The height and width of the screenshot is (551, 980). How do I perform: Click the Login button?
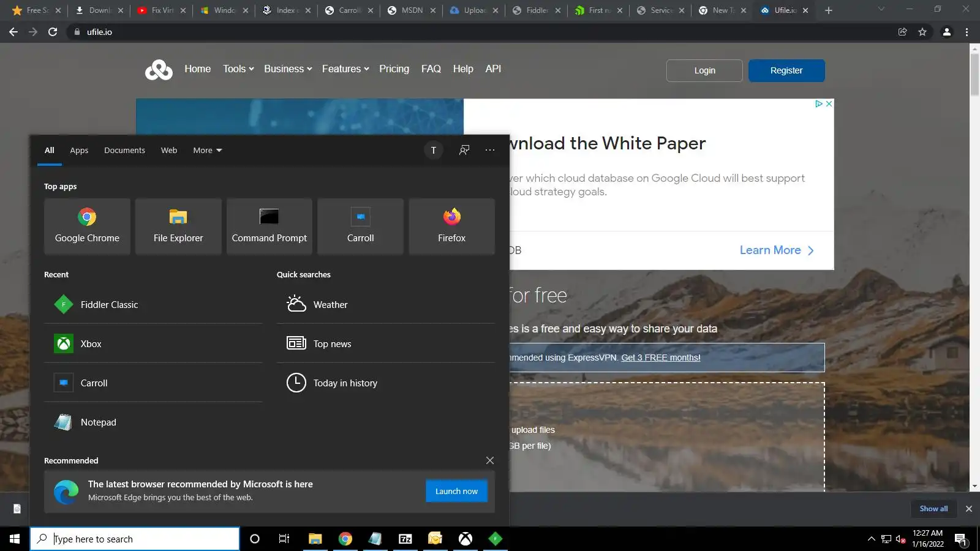[704, 70]
